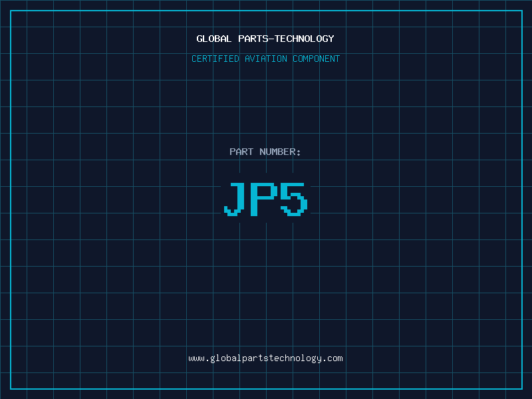Screen dimensions: 532x399
Task: Select the JP5 part number
Action: point(265,199)
